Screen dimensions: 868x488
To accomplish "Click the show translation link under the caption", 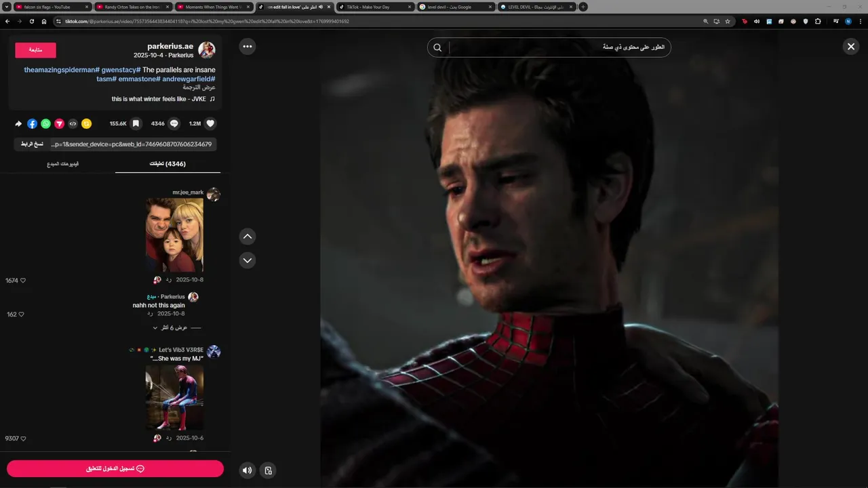I will (x=199, y=87).
